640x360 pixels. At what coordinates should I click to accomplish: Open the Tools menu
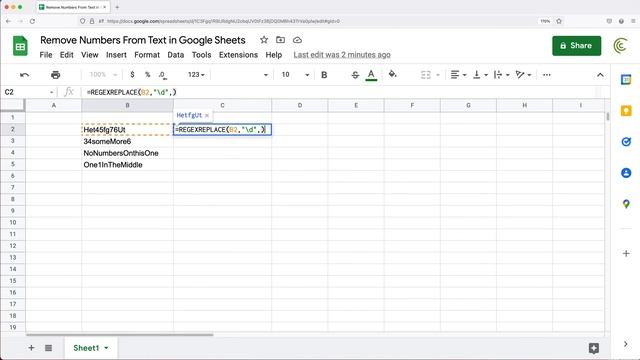pyautogui.click(x=202, y=55)
